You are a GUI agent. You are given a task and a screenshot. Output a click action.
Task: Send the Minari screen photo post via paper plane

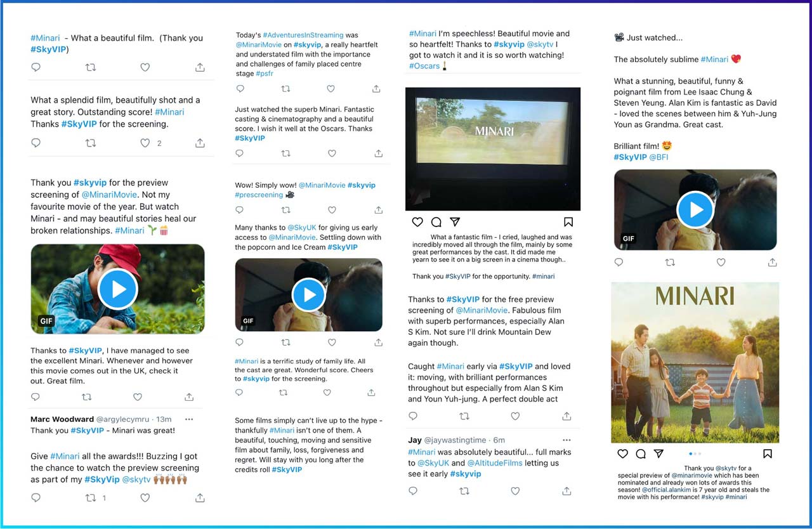455,222
